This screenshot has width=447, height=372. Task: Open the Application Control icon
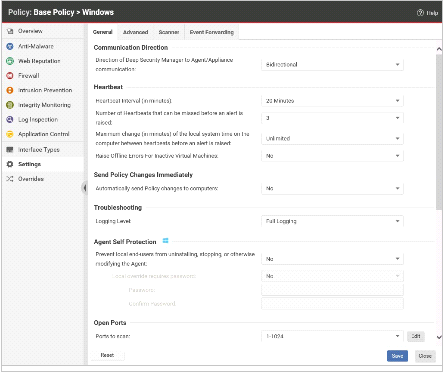10,134
